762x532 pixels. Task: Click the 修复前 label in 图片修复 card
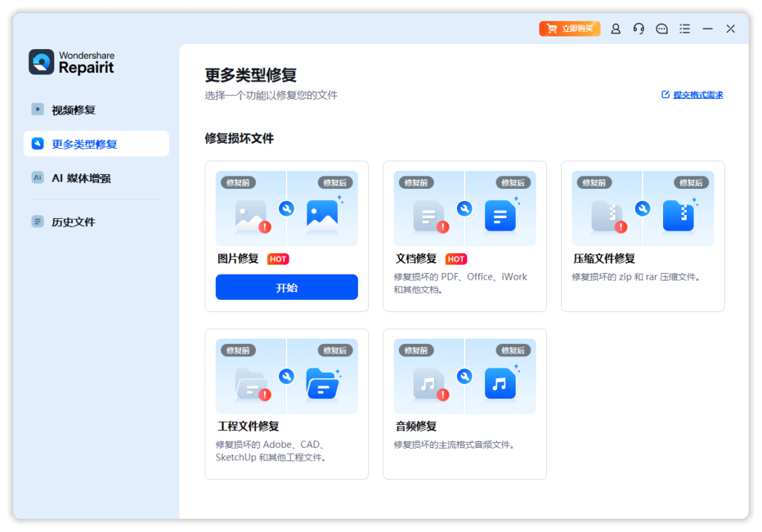[238, 183]
